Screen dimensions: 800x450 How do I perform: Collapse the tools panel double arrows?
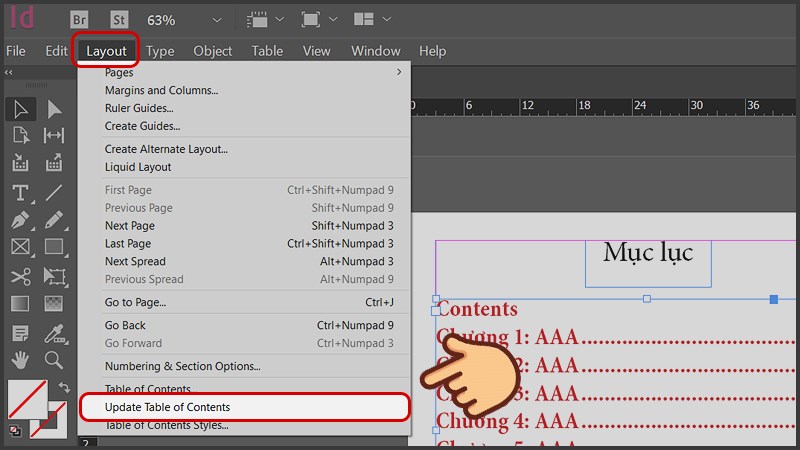(x=9, y=72)
